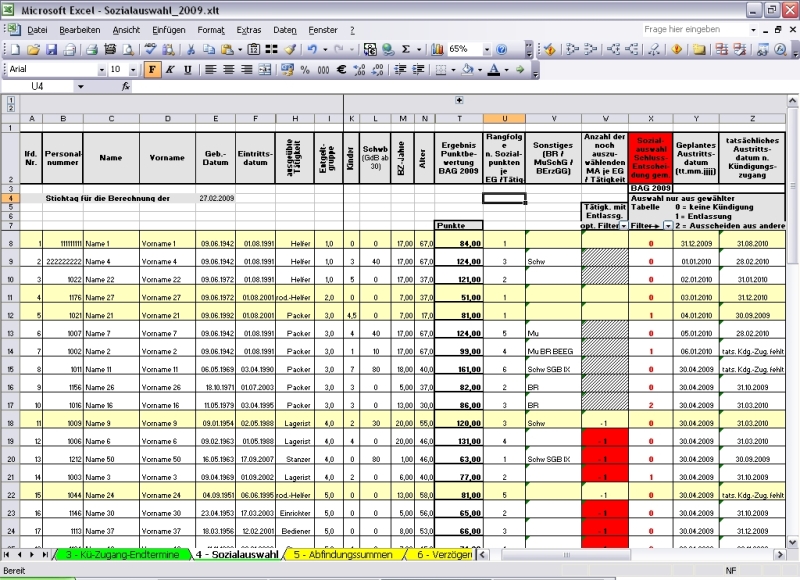
Task: Insert a new comment note
Action: tap(698, 49)
